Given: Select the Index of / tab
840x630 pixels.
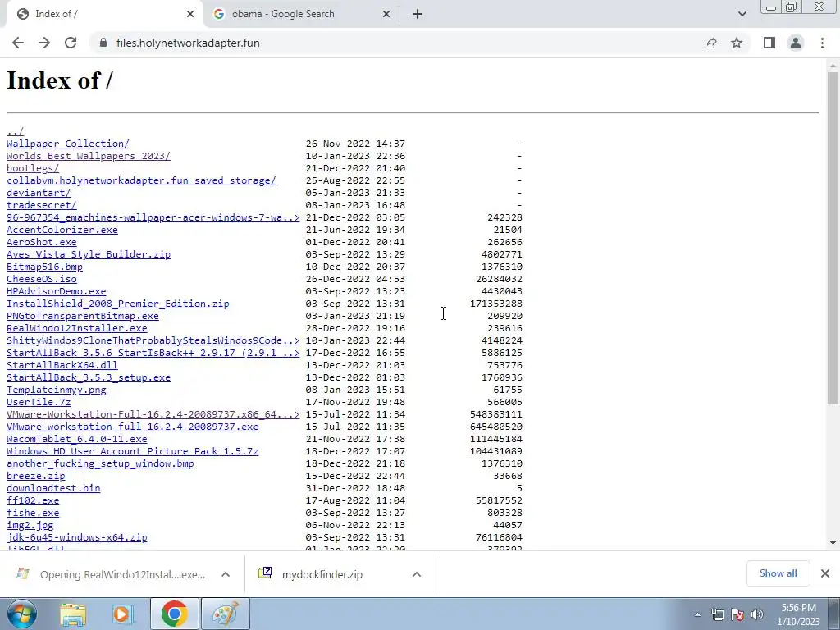Looking at the screenshot, I should coord(104,14).
